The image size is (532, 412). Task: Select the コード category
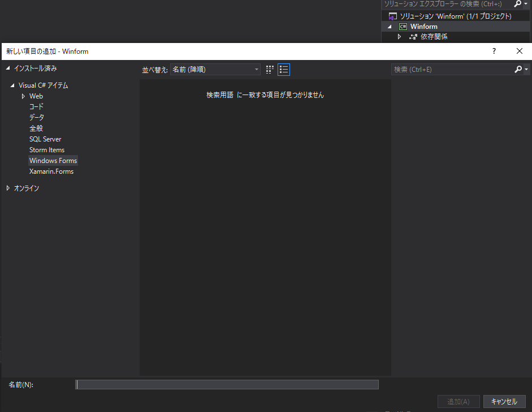[x=36, y=106]
